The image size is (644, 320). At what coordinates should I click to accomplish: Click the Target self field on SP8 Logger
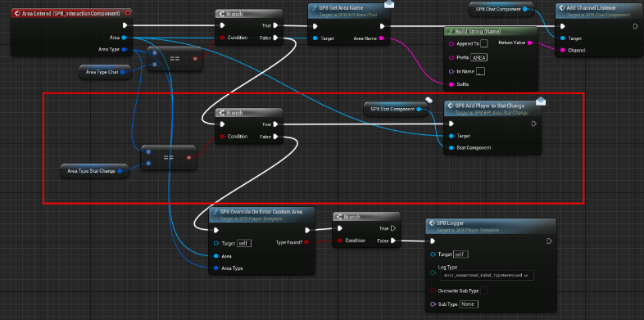460,255
